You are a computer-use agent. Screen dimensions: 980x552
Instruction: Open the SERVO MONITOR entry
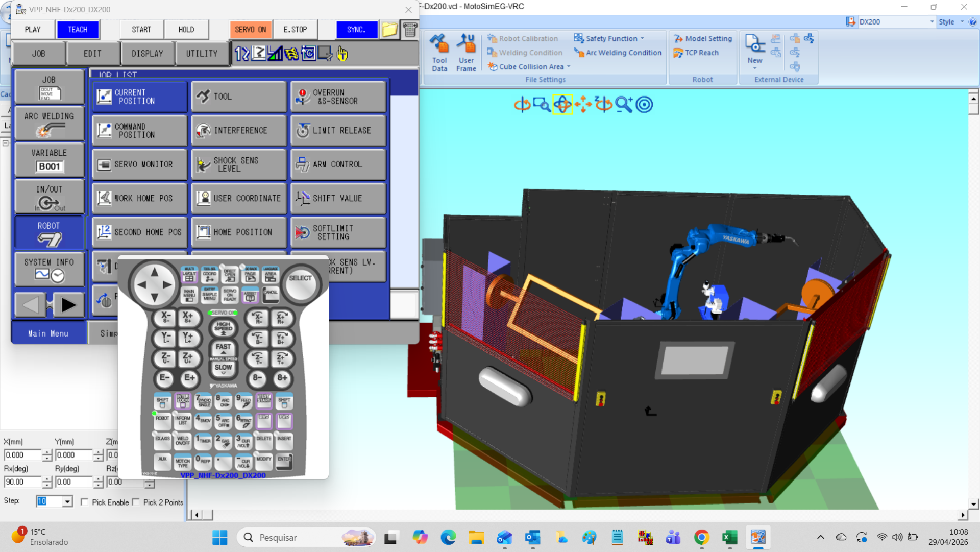click(x=140, y=164)
